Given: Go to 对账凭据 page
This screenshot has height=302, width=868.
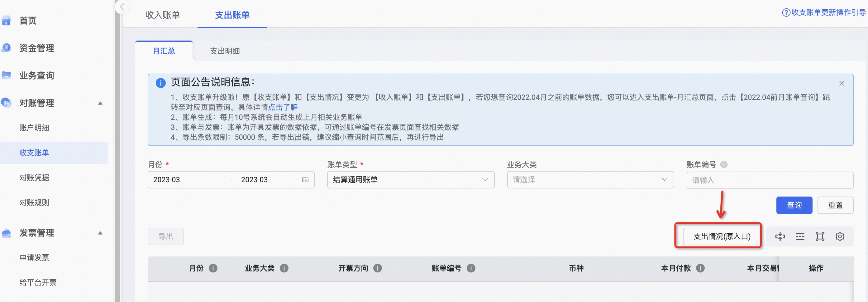Looking at the screenshot, I should coord(34,178).
